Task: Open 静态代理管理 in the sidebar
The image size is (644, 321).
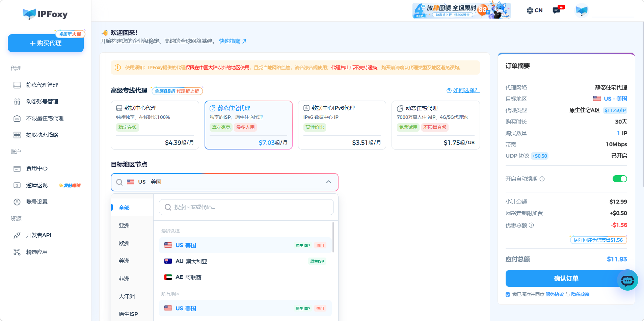Action: [42, 85]
